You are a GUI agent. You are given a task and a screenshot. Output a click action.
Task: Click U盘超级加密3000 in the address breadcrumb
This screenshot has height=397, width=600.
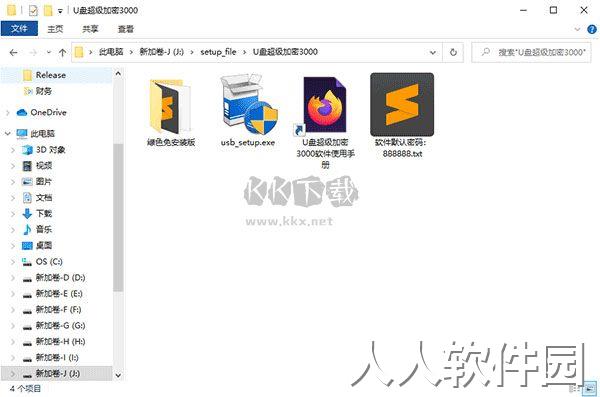285,52
